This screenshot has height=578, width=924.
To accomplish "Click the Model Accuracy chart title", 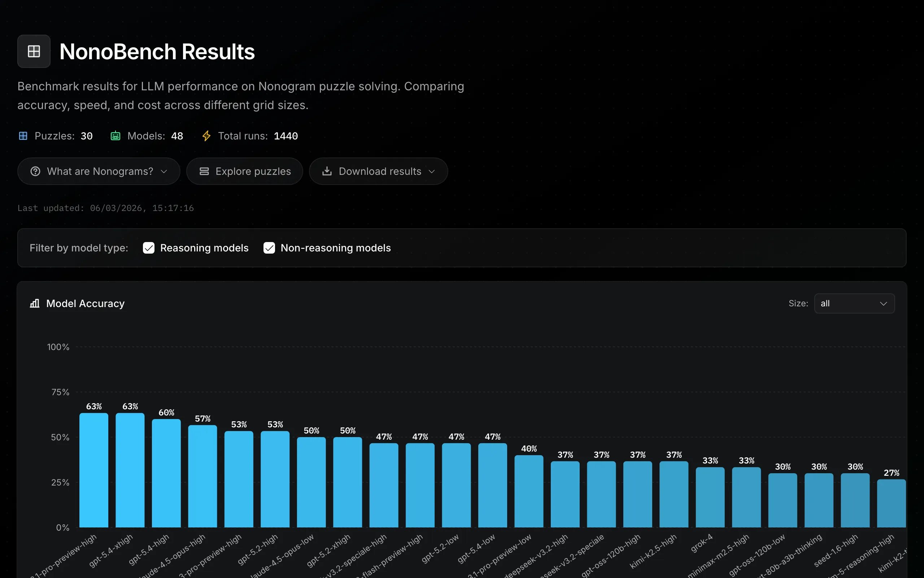I will tap(86, 303).
